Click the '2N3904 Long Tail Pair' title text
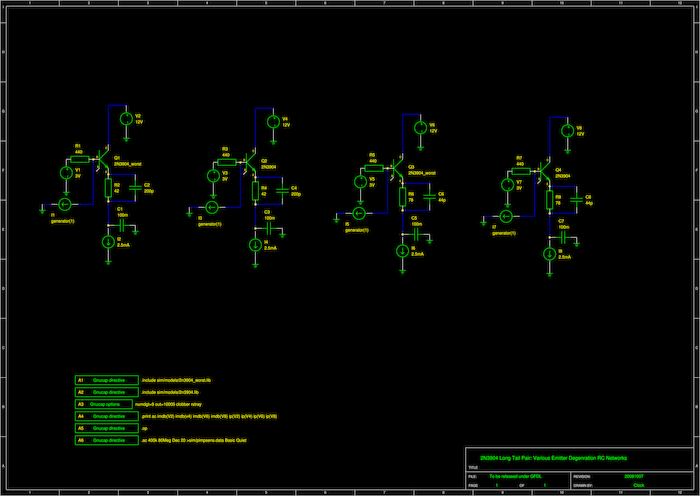This screenshot has height=496, width=700. pyautogui.click(x=554, y=458)
